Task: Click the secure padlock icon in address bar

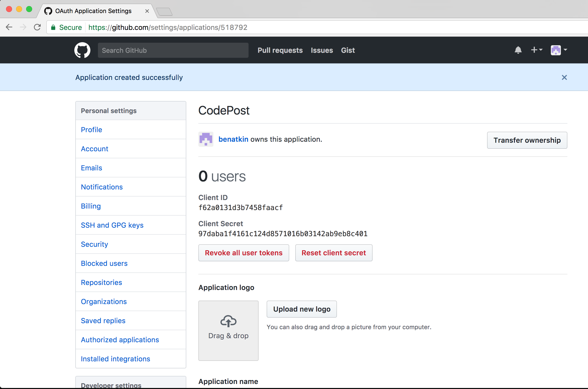Action: (53, 27)
